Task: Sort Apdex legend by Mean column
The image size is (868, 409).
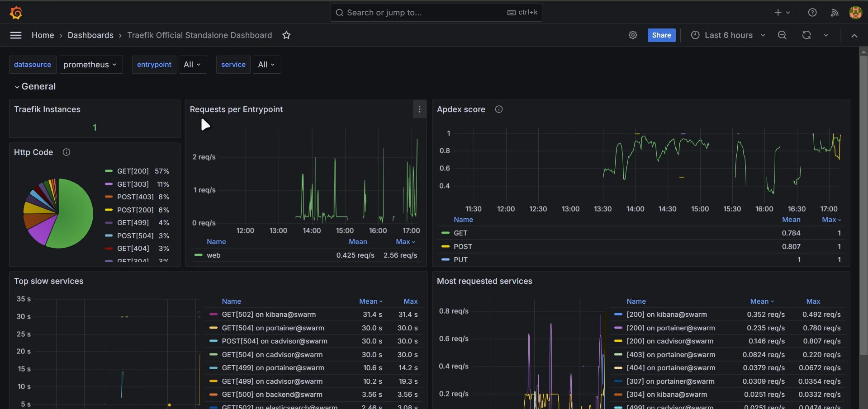Action: [791, 220]
